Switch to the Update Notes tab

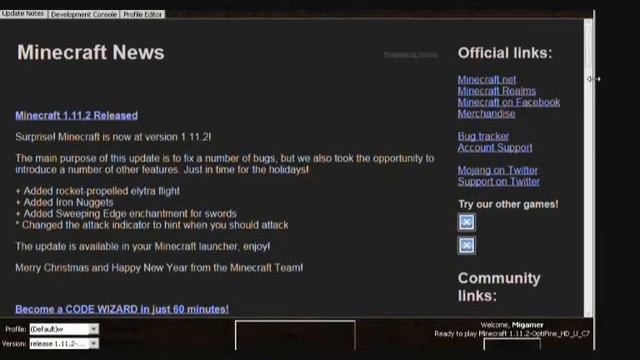click(x=23, y=13)
